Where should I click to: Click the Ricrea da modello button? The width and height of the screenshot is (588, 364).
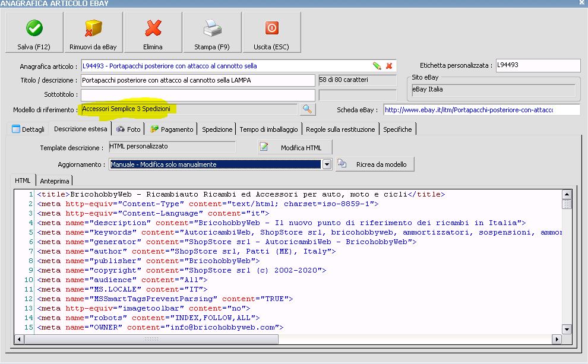click(x=375, y=164)
